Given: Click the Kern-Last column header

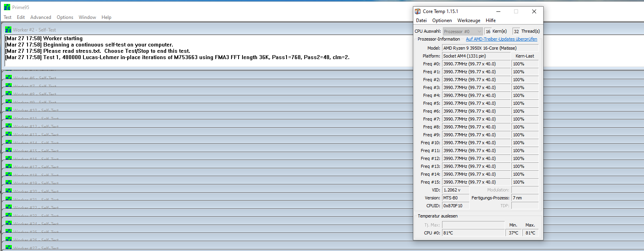Looking at the screenshot, I should click(x=525, y=56).
